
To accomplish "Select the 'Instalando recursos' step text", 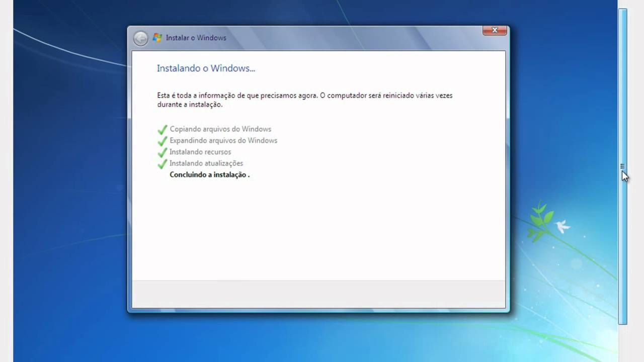I will click(200, 152).
